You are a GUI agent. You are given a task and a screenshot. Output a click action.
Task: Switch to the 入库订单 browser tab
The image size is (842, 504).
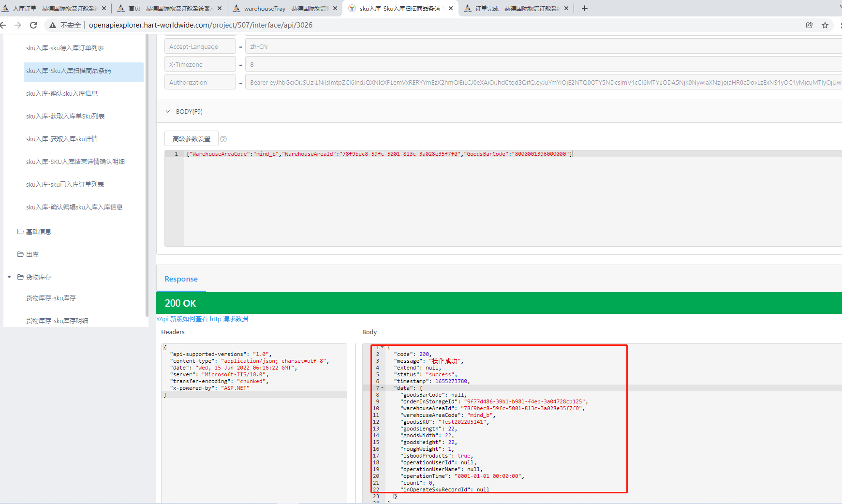pos(53,8)
